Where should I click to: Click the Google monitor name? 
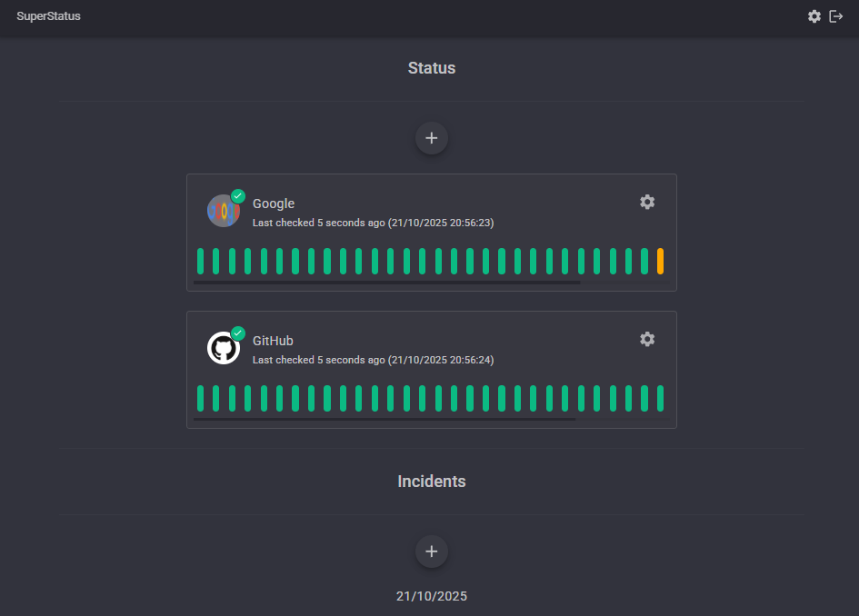[273, 203]
